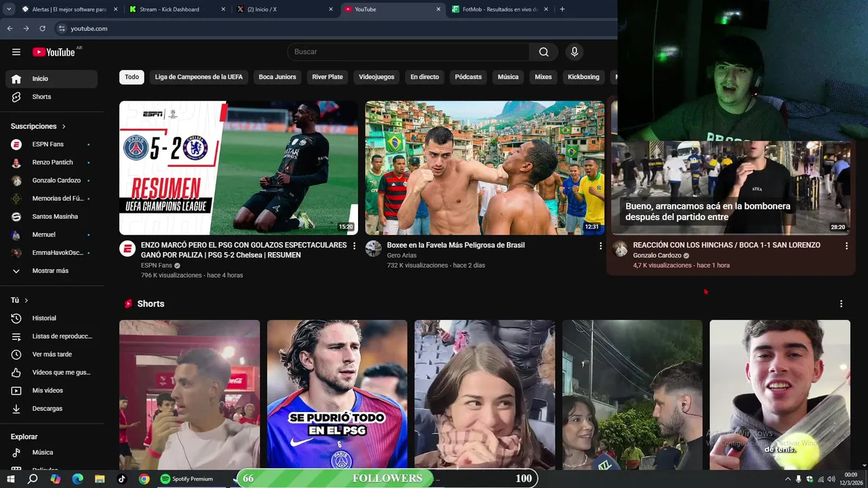
Task: Select the River Plate chip
Action: 328,77
